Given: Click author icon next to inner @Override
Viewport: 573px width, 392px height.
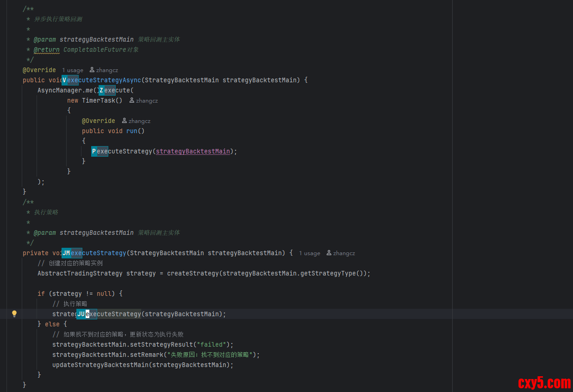Looking at the screenshot, I should [x=125, y=121].
